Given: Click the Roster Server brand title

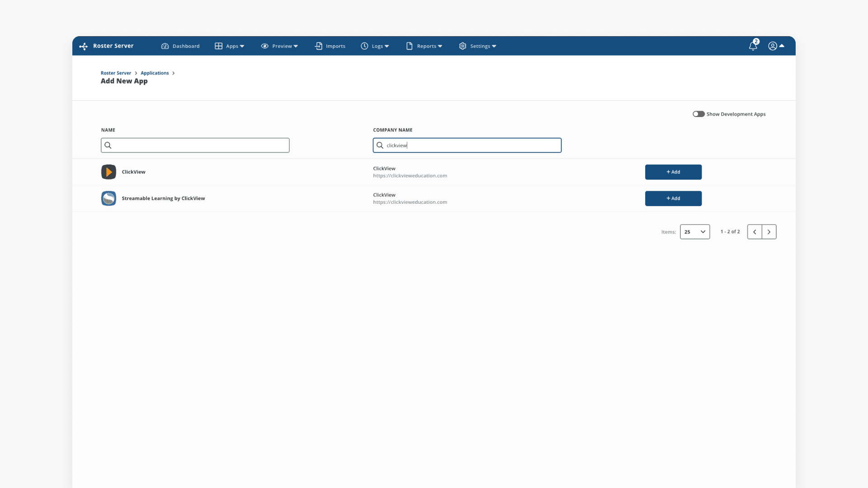Looking at the screenshot, I should coord(113,46).
